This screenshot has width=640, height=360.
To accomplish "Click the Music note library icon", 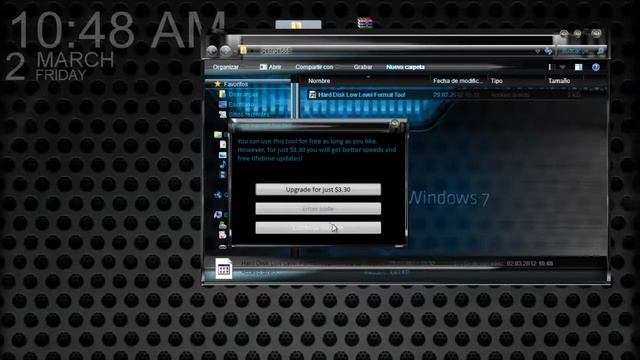I will (223, 164).
